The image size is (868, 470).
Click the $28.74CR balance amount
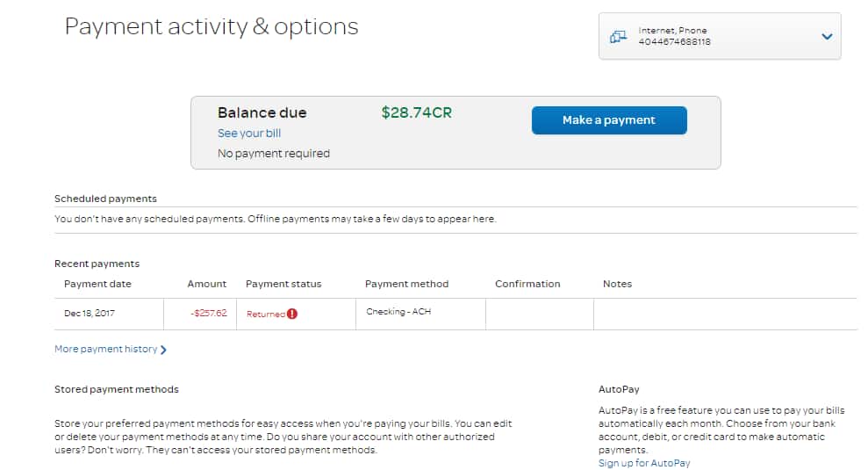416,112
